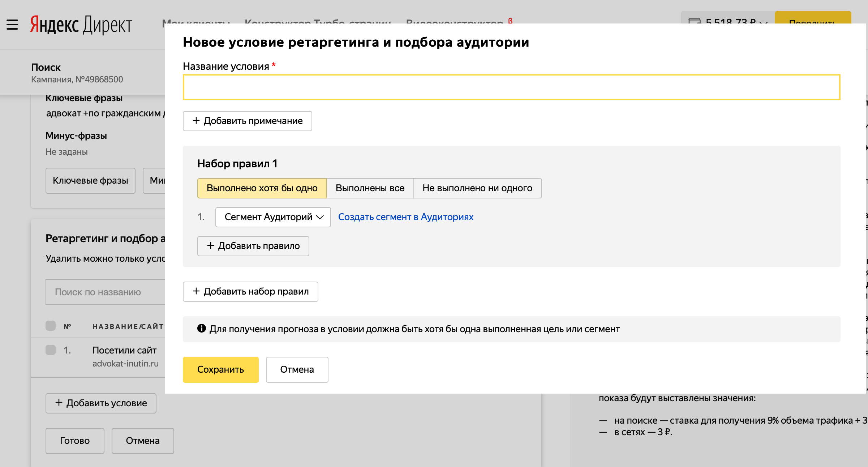Open the hamburger navigation menu

pyautogui.click(x=12, y=25)
